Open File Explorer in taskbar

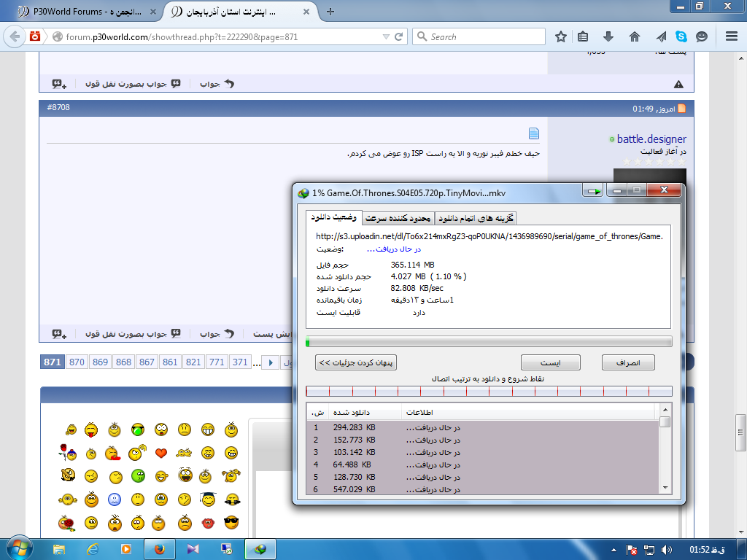tap(59, 550)
